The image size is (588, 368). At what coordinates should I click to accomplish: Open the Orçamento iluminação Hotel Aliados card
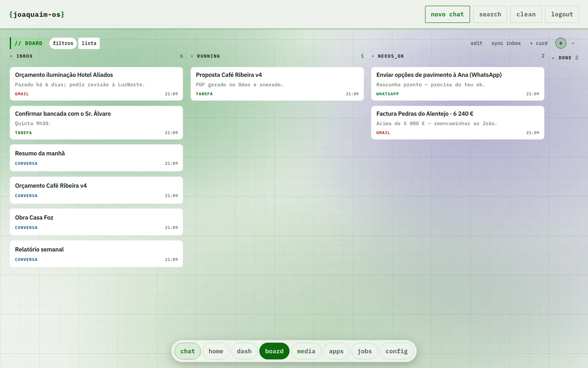point(96,84)
